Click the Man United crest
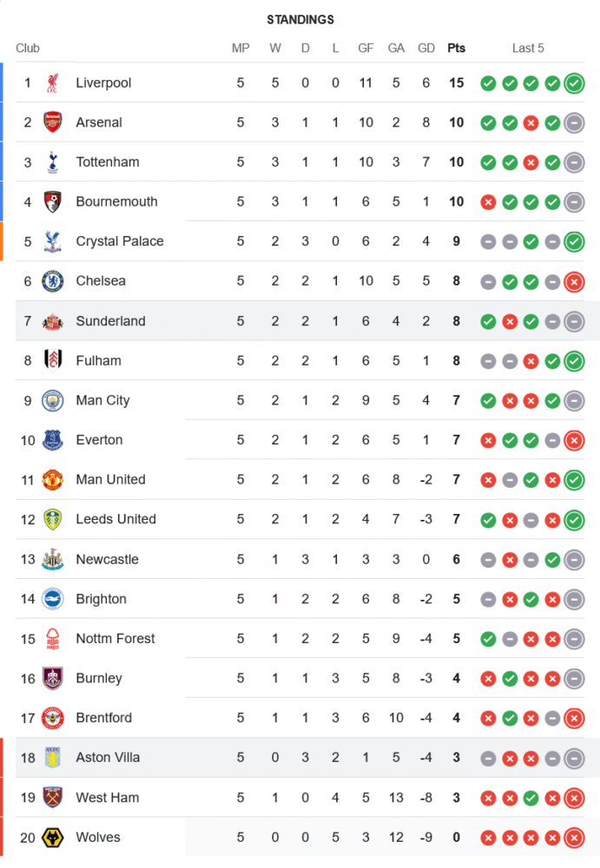Screen dimensions: 600x868 coord(53,480)
